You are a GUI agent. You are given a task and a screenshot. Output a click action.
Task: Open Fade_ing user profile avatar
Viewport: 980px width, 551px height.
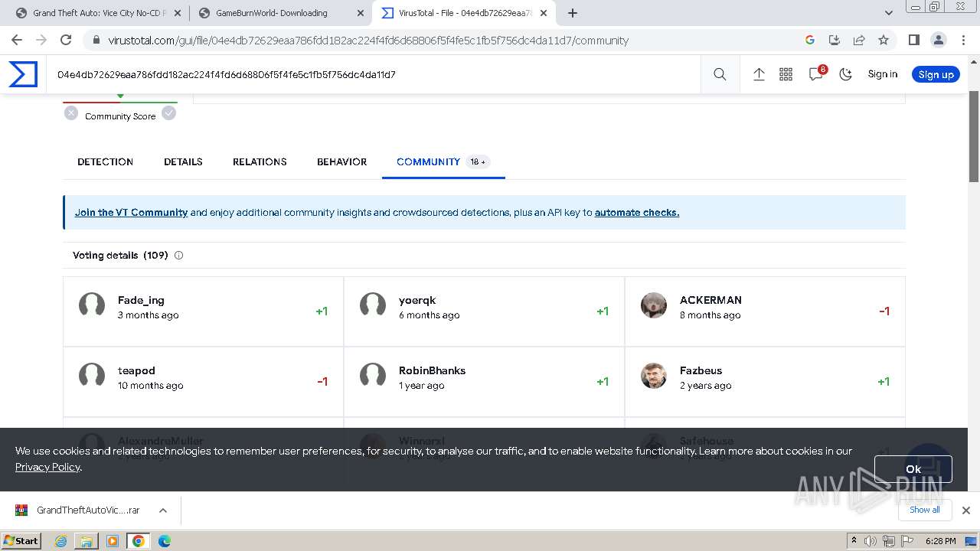(92, 305)
